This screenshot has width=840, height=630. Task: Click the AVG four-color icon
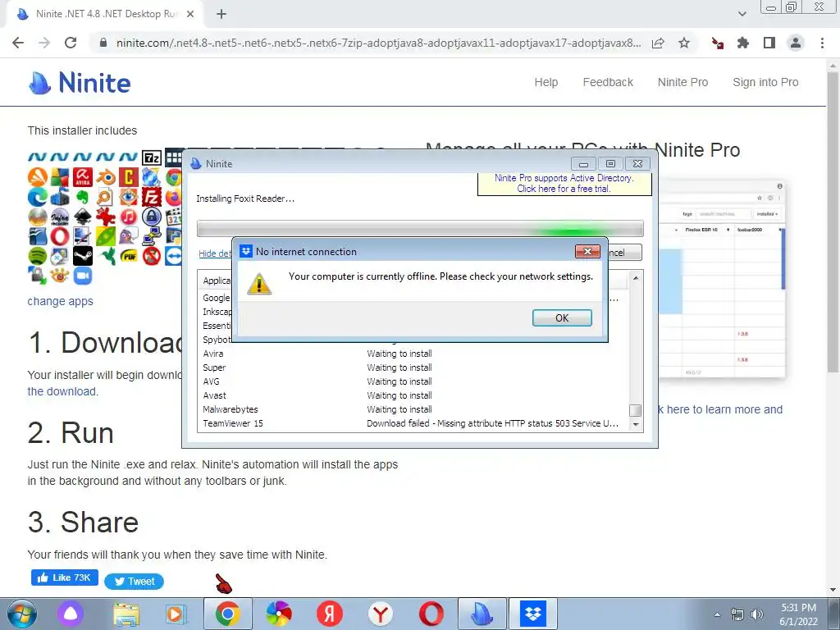(60, 177)
